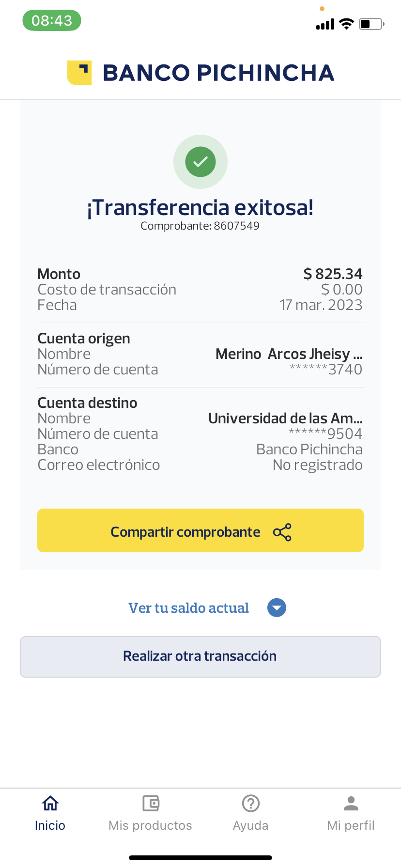Tap the truncated Merino Arcos Jheisy name
Screen dimensions: 401x868
289,354
